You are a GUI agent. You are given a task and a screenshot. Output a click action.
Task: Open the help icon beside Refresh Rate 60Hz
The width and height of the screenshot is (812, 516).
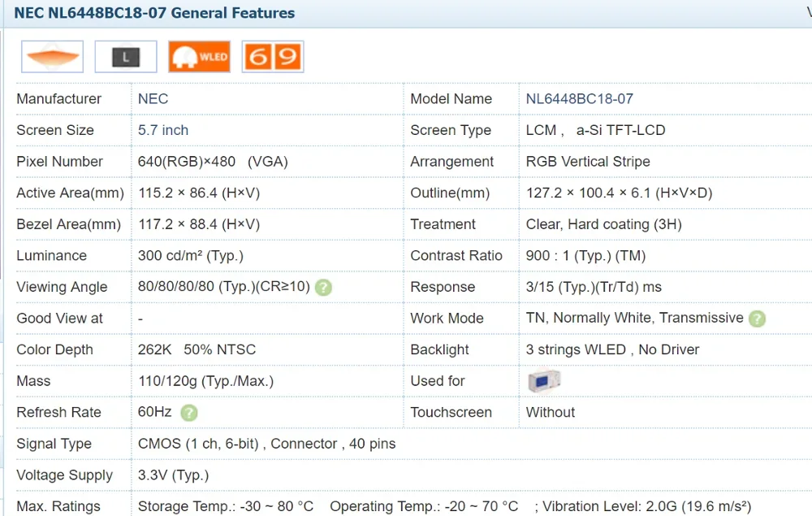pyautogui.click(x=188, y=413)
